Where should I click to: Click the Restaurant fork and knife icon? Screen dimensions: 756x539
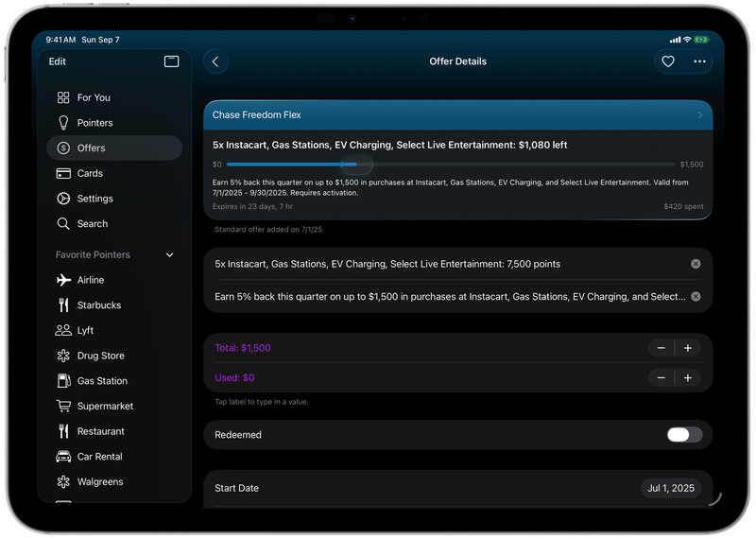click(x=63, y=431)
